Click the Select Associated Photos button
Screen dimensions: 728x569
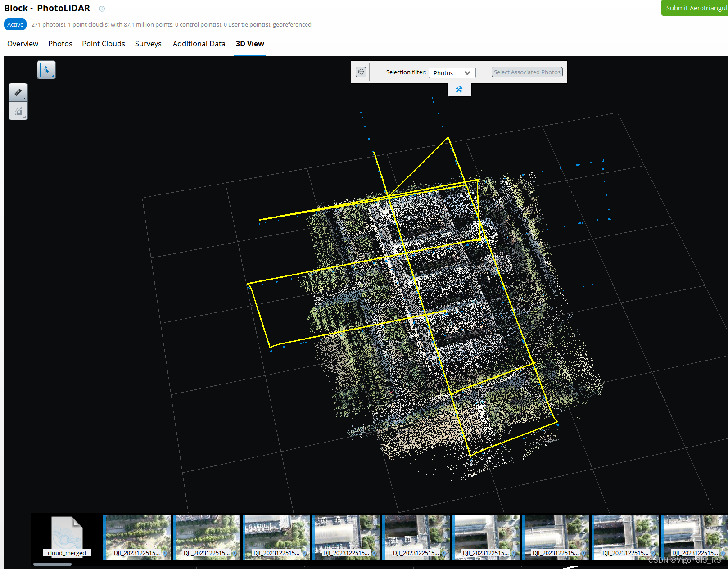click(x=527, y=72)
